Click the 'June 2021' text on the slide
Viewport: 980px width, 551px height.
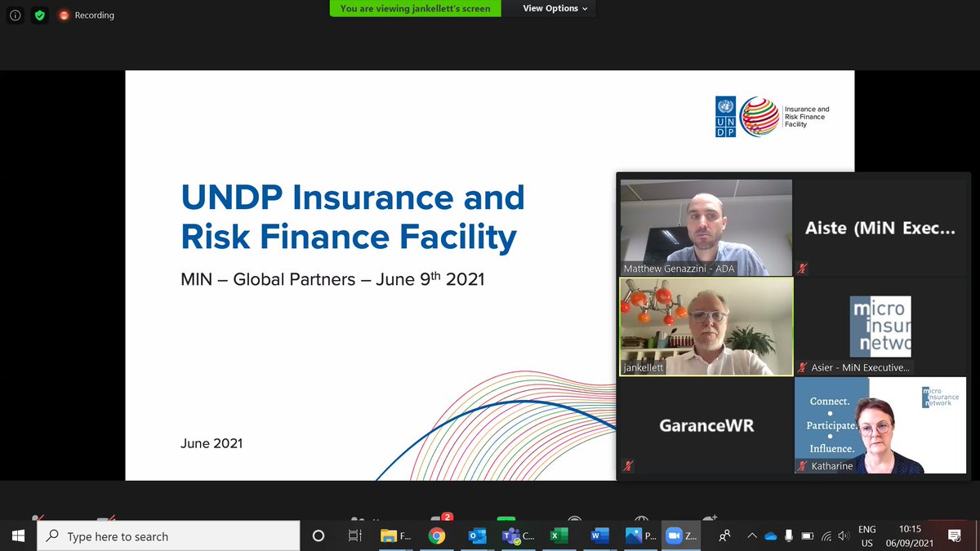coord(212,443)
